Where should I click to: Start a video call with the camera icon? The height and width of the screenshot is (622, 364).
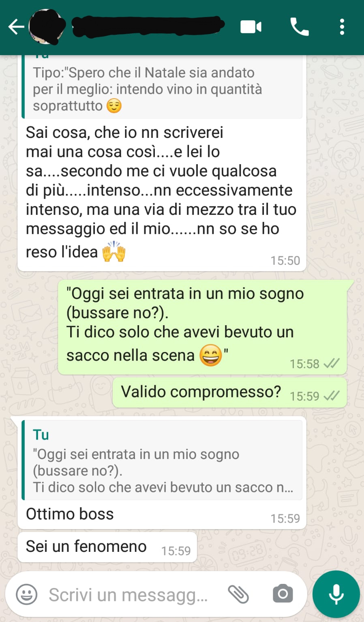251,27
